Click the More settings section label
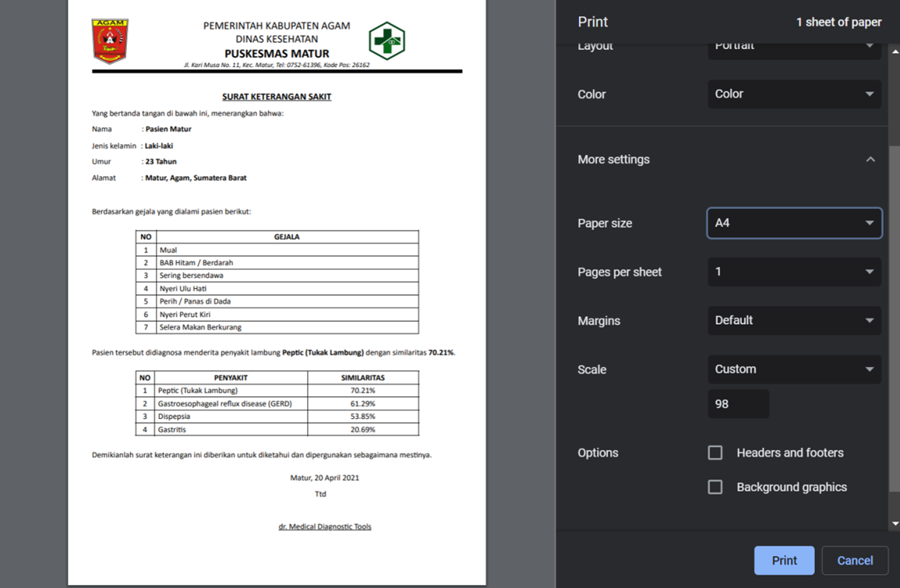This screenshot has height=588, width=900. pyautogui.click(x=613, y=160)
